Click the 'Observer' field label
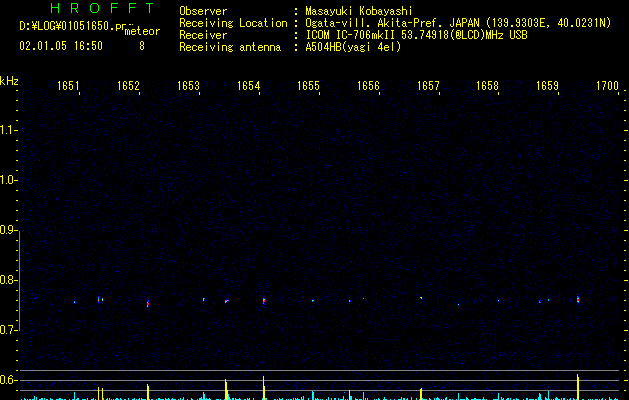Screen dimensions: 629x400 pyautogui.click(x=203, y=11)
